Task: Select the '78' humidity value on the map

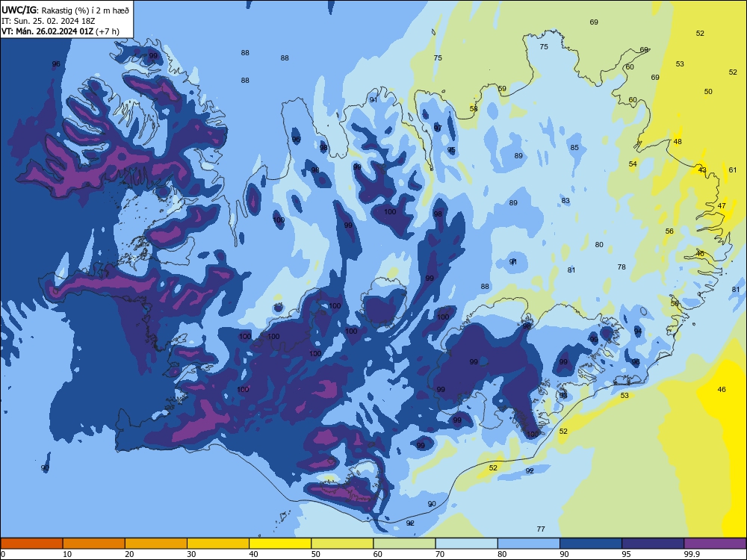Action: 622,267
